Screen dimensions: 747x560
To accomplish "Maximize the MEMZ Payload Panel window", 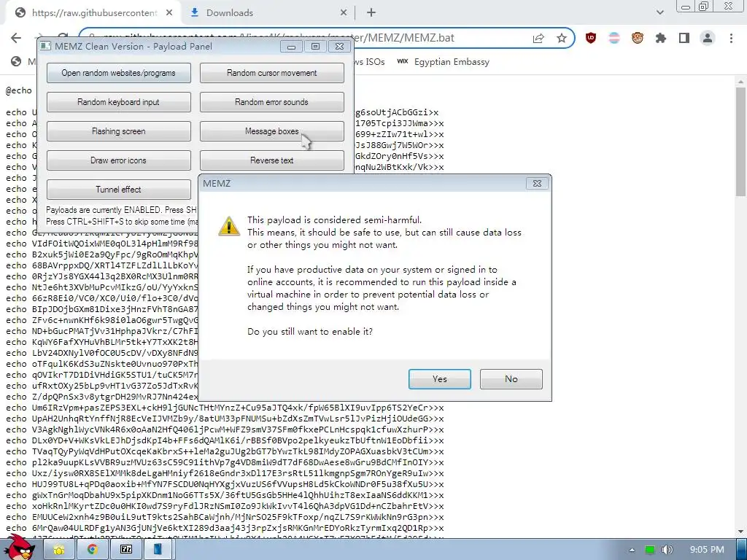I will point(315,47).
